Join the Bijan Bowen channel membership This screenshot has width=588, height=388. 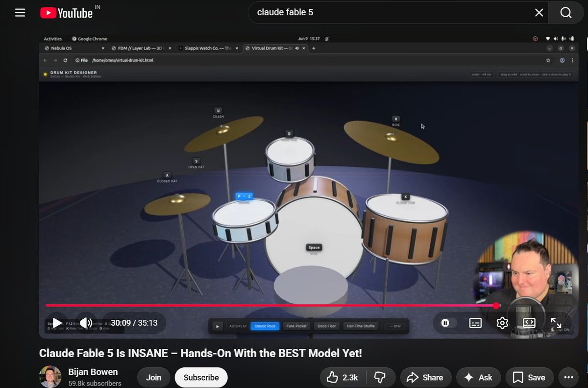click(153, 377)
